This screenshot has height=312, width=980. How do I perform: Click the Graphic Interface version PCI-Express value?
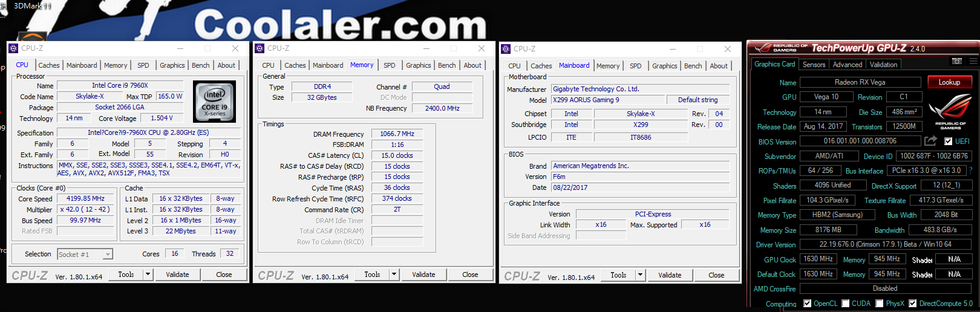[x=653, y=214]
